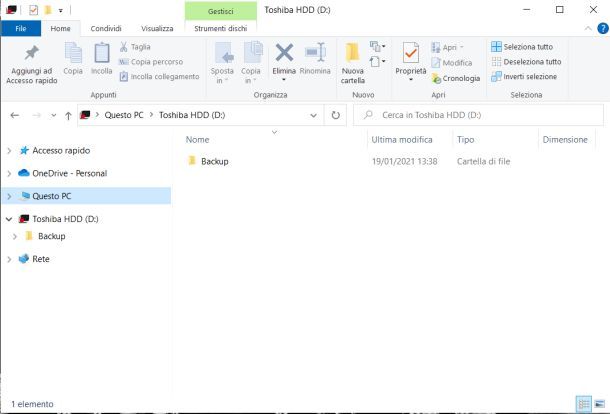Switch to Strumenti dischi tab
The width and height of the screenshot is (610, 414).
pyautogui.click(x=221, y=28)
